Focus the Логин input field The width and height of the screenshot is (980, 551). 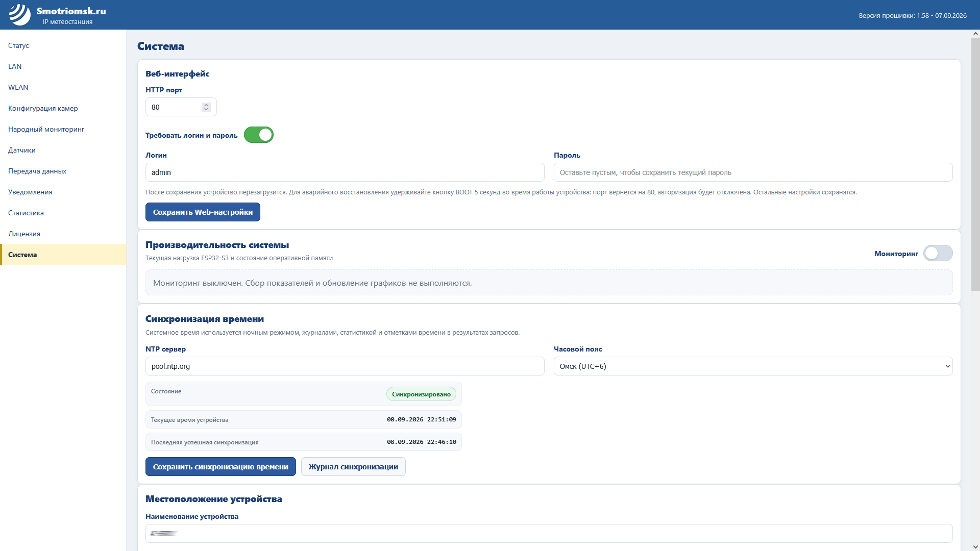pyautogui.click(x=345, y=172)
